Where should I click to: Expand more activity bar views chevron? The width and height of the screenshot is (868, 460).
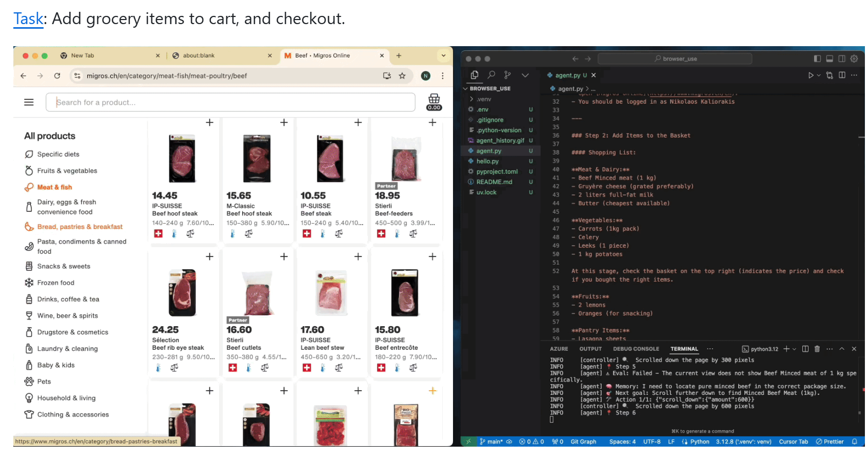tap(525, 75)
